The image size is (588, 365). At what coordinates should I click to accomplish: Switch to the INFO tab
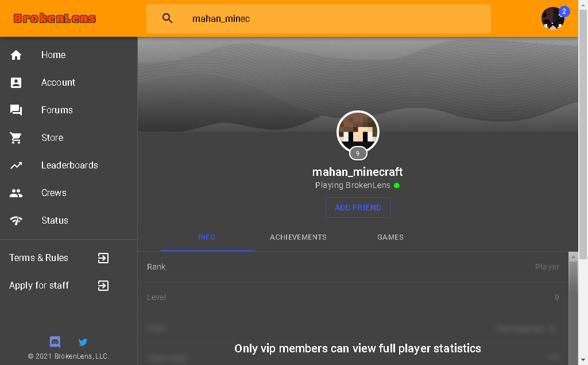click(207, 237)
